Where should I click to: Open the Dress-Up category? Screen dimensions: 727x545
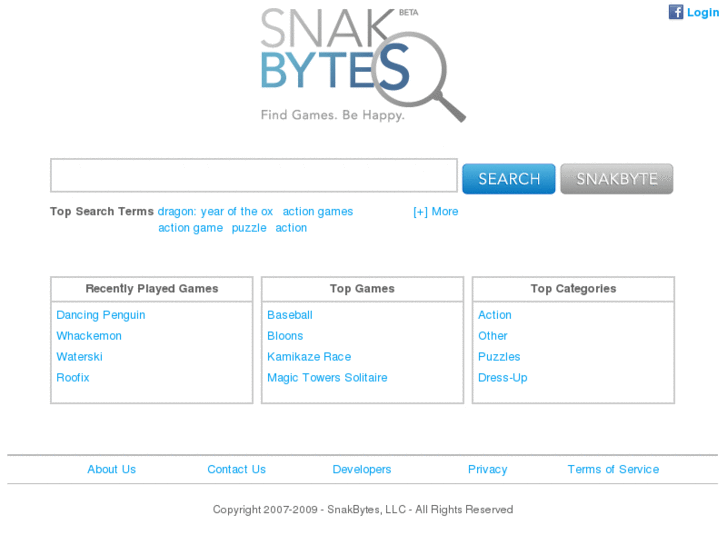pyautogui.click(x=503, y=378)
